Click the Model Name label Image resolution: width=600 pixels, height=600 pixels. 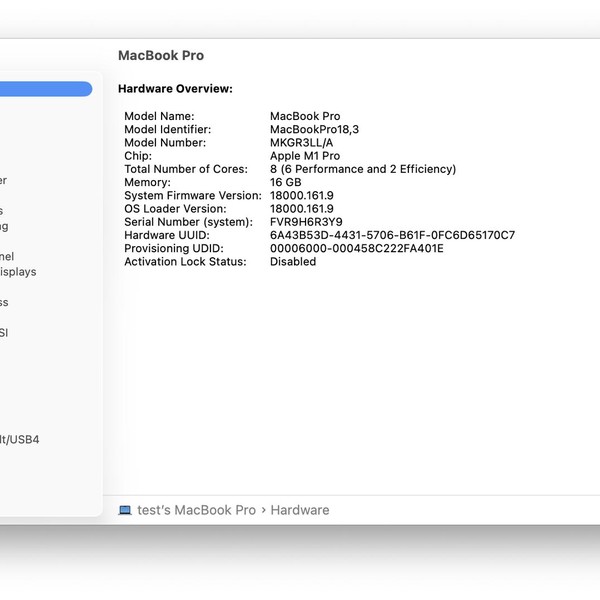click(x=159, y=116)
